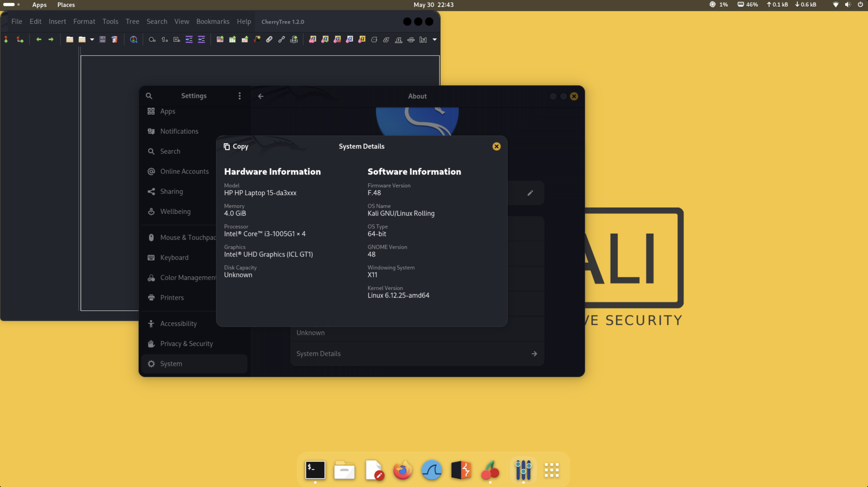
Task: Click the open folder icon with dropdown beside it
Action: click(82, 39)
